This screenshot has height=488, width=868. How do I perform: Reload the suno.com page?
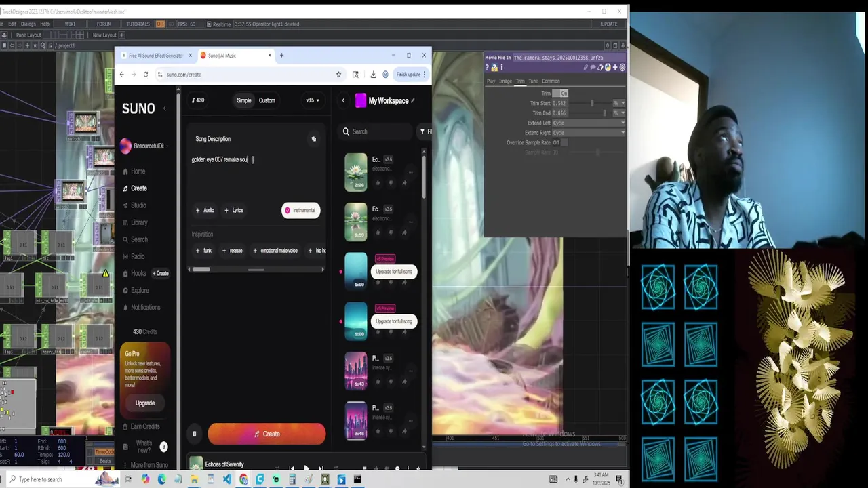click(x=145, y=75)
